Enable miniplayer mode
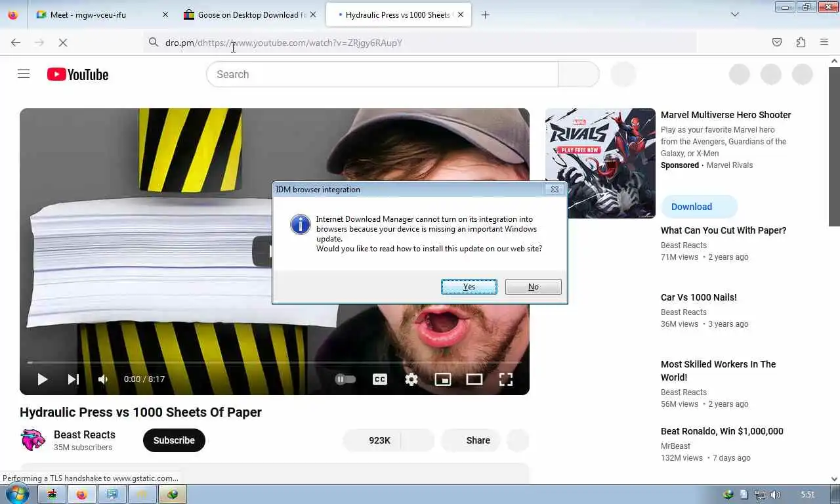840x504 pixels. (x=443, y=379)
